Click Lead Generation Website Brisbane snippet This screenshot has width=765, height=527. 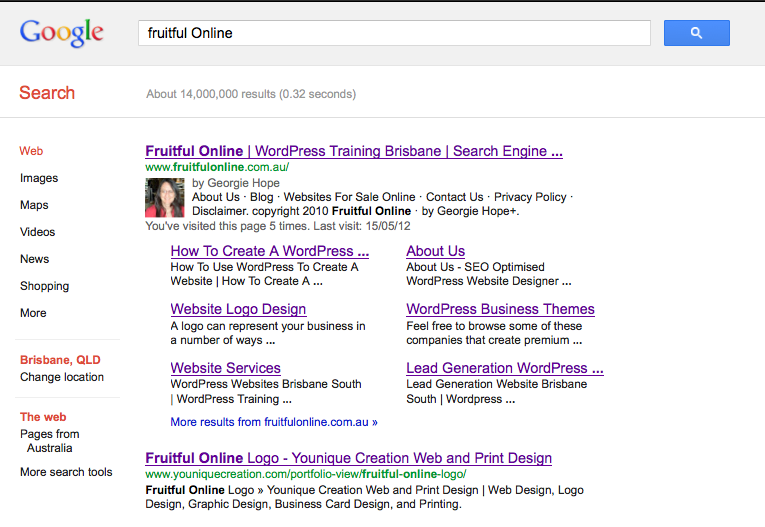coord(497,391)
